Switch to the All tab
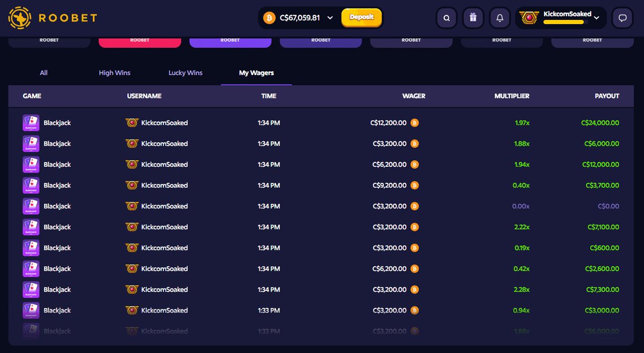Image resolution: width=644 pixels, height=353 pixels. click(44, 73)
